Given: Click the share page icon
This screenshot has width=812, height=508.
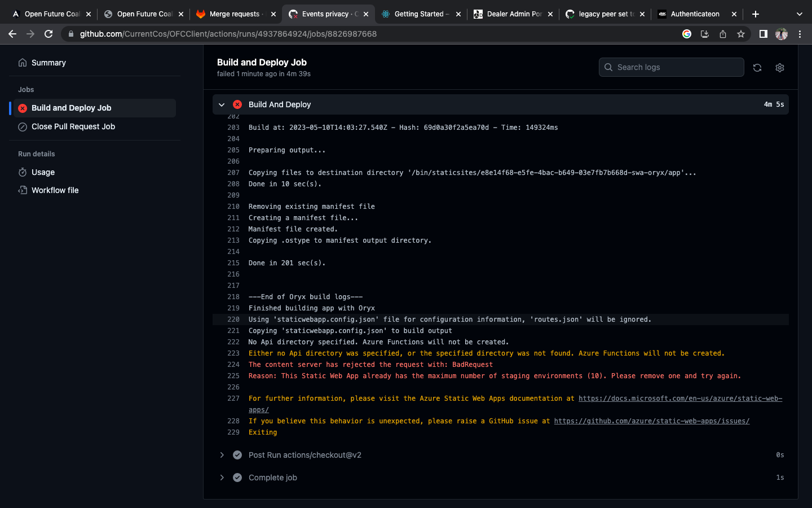Looking at the screenshot, I should (723, 34).
